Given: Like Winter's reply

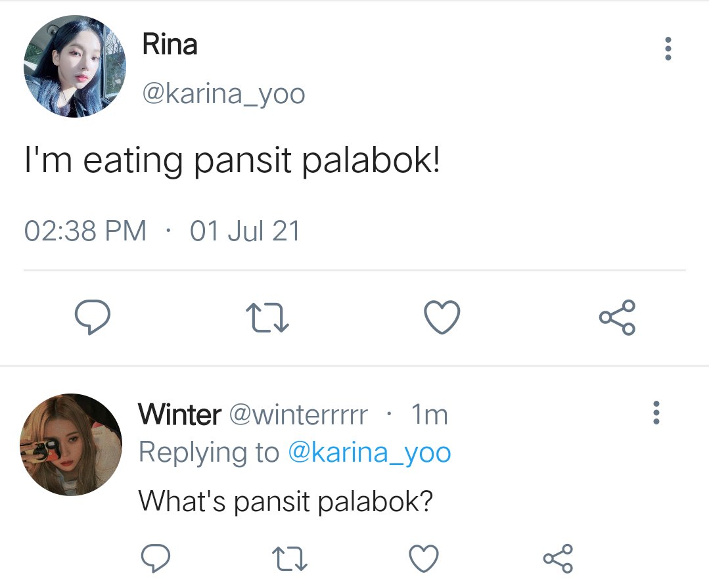Looking at the screenshot, I should coord(424,558).
